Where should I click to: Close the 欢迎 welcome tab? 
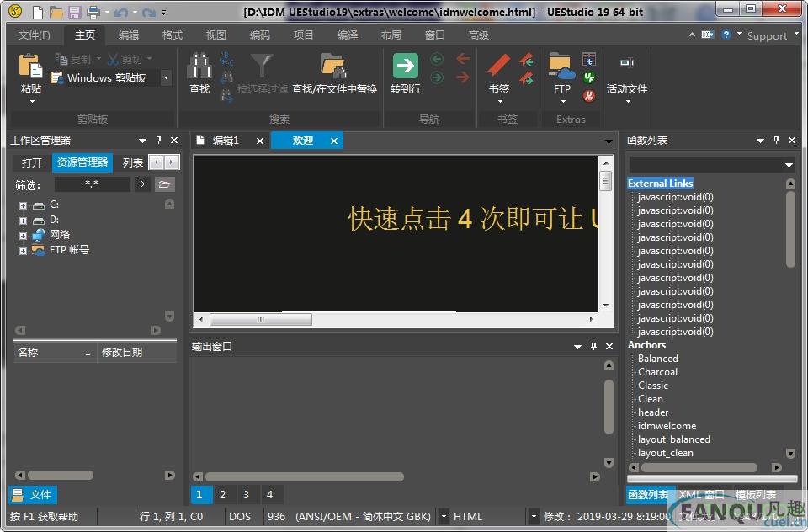(334, 141)
